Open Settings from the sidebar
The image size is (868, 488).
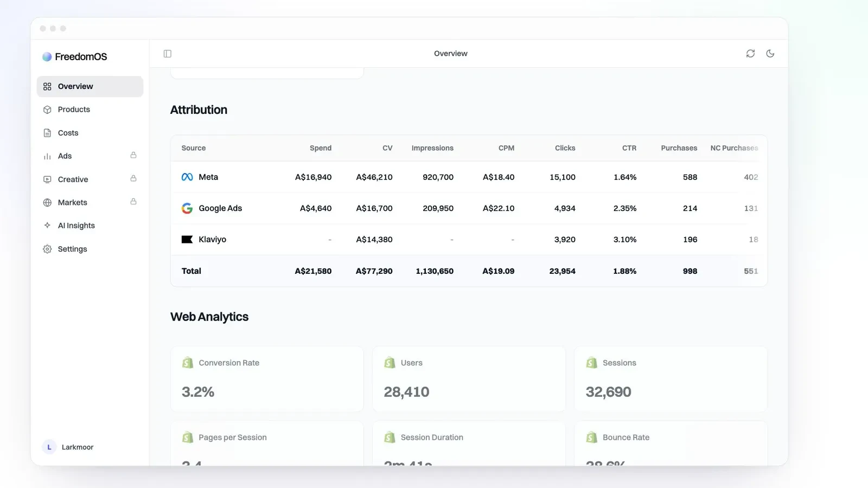(x=90, y=249)
